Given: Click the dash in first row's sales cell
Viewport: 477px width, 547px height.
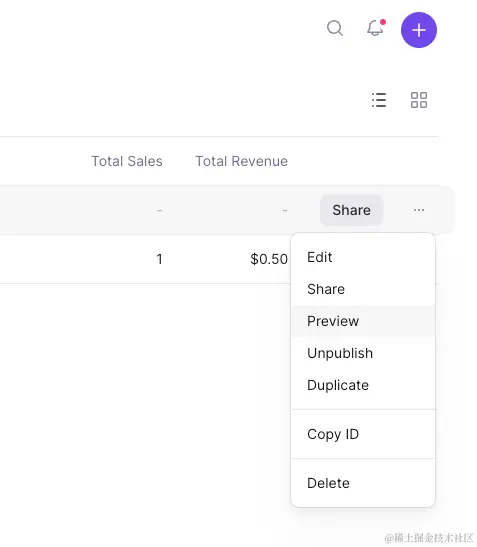Looking at the screenshot, I should pyautogui.click(x=159, y=210).
